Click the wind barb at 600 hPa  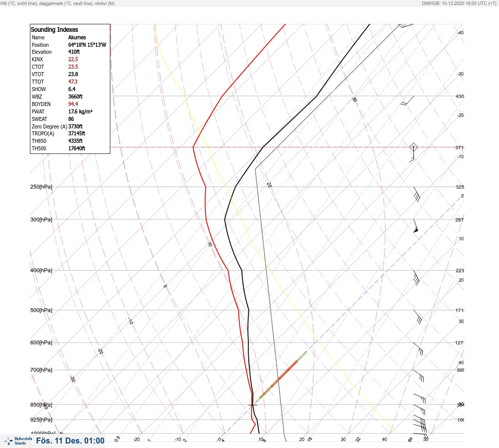coord(418,349)
